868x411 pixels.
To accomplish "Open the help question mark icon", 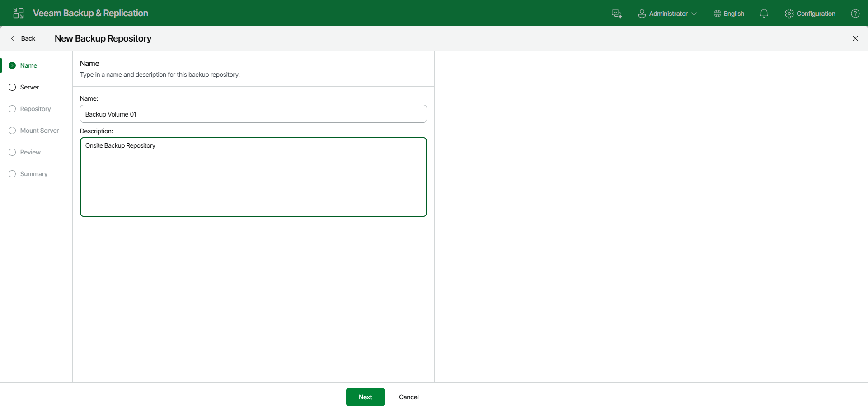I will pos(855,14).
